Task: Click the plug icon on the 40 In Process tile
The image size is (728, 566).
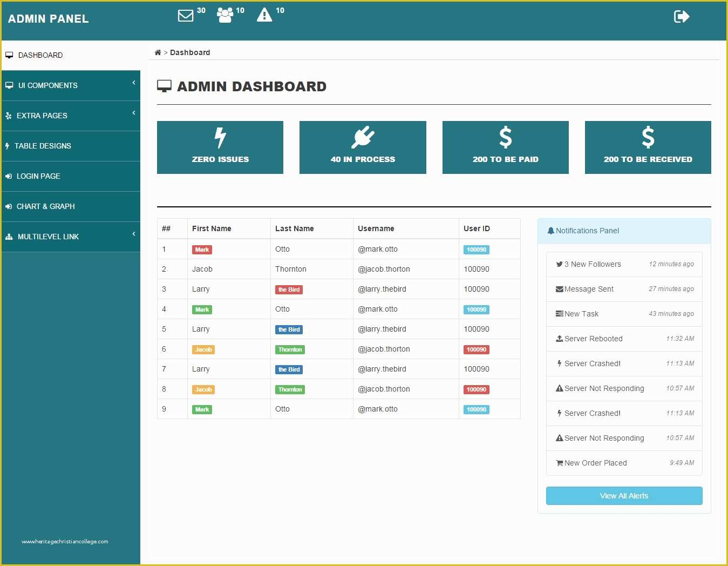Action: (362, 137)
